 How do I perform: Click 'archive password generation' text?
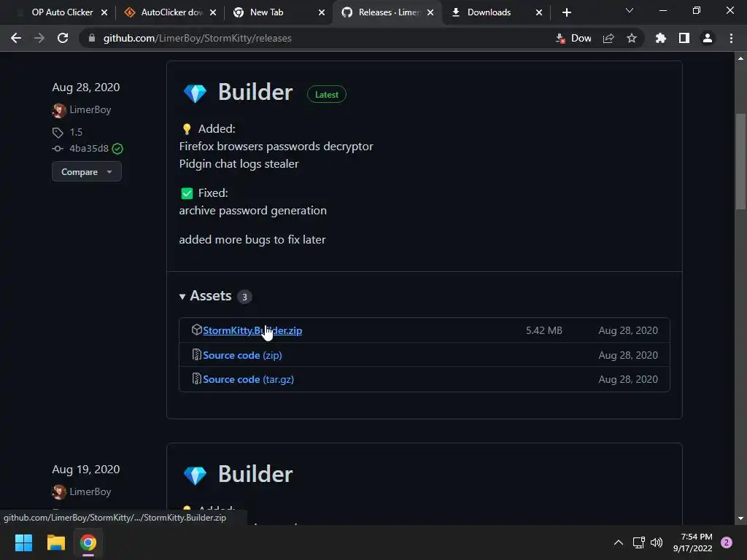click(253, 211)
